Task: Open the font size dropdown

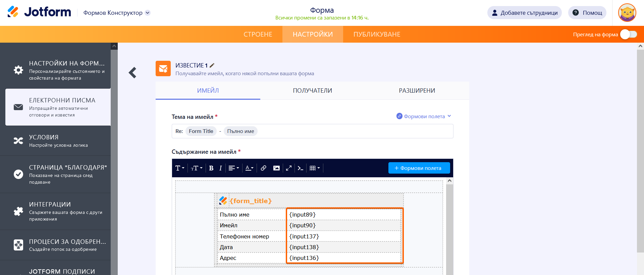Action: [x=197, y=168]
